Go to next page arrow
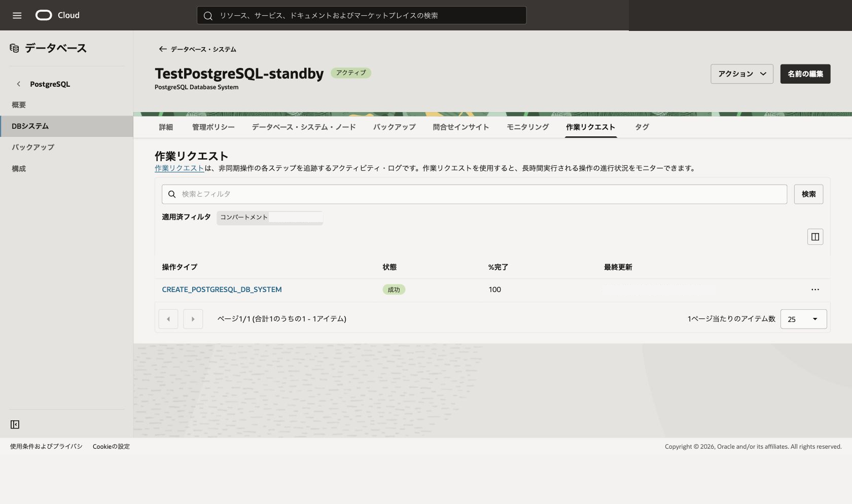Image resolution: width=852 pixels, height=504 pixels. (193, 319)
